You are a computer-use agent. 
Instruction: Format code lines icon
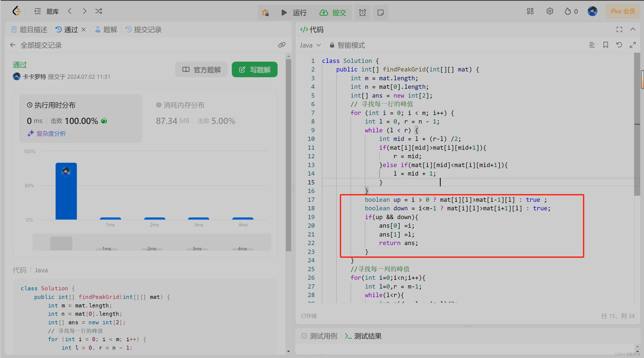tap(592, 45)
